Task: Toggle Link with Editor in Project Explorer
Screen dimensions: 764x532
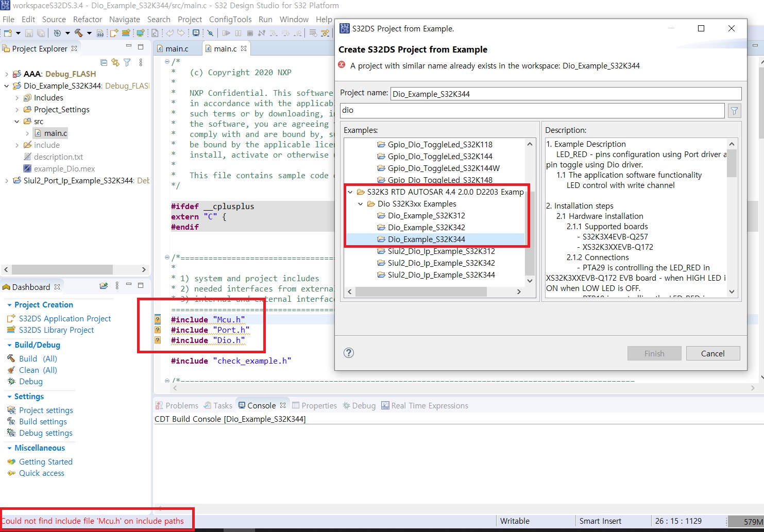Action: pos(114,62)
